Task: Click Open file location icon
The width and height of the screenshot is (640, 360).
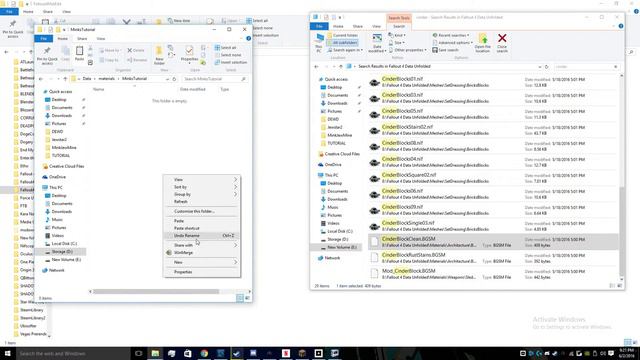Action: point(482,43)
